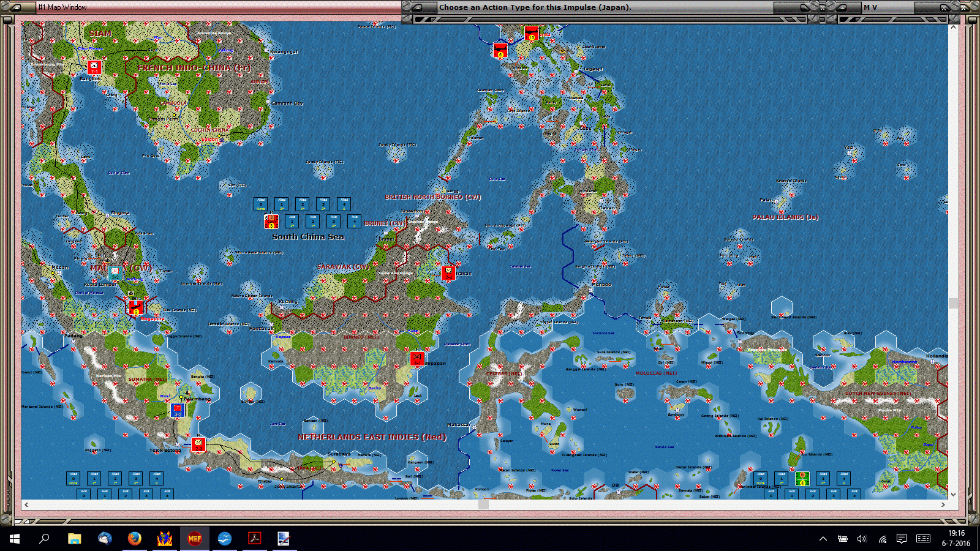Select the green naval unit in Allied box 2
980x551 pixels.
(x=802, y=478)
